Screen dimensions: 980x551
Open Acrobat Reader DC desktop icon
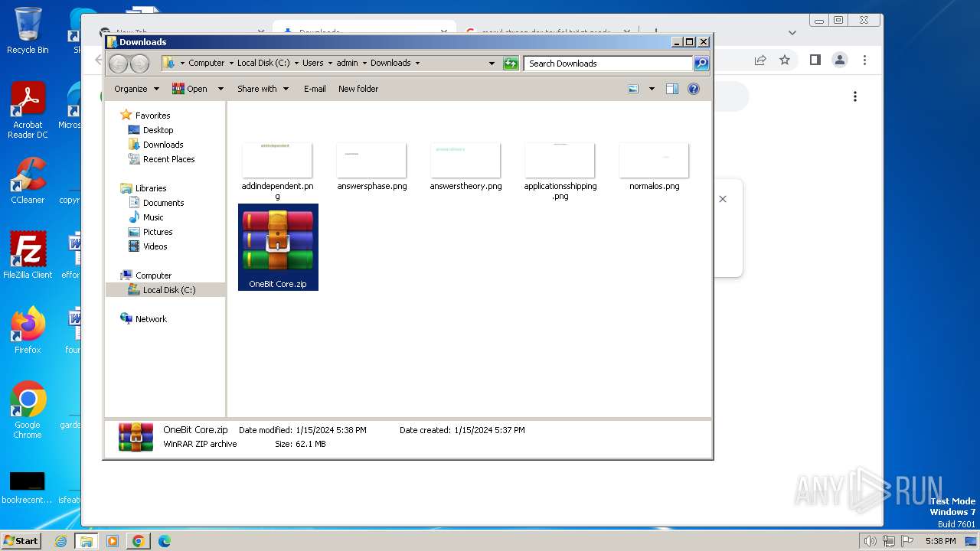pos(28,110)
